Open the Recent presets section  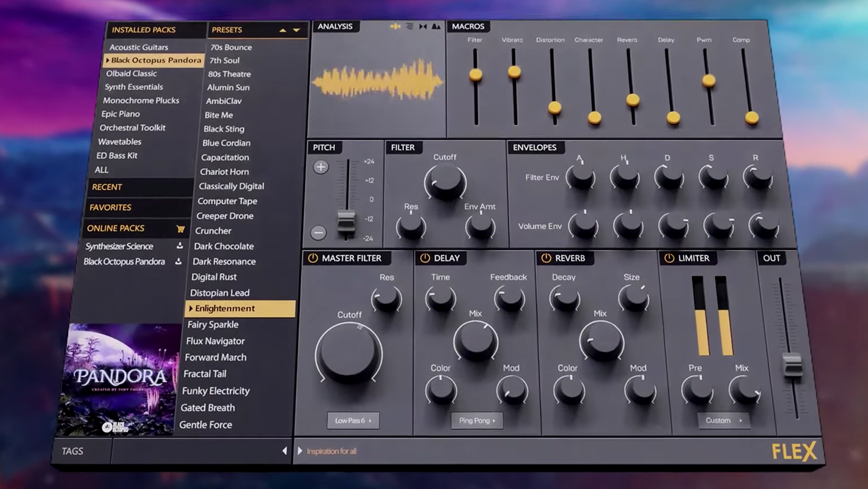(107, 187)
